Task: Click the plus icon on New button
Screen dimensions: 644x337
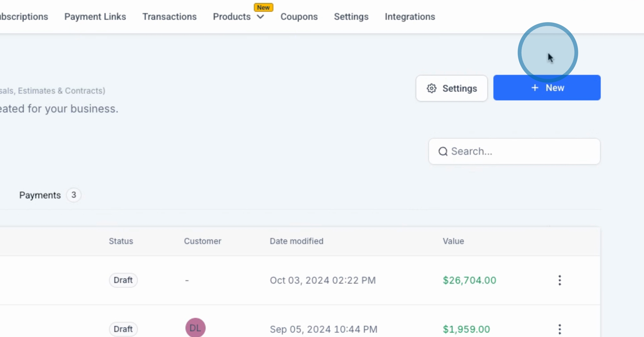Action: [x=535, y=88]
